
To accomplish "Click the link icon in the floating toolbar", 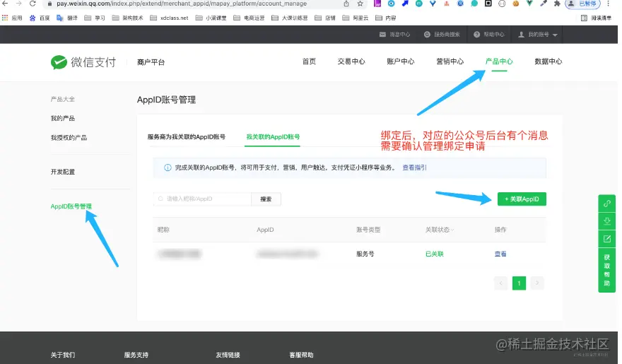I will pyautogui.click(x=607, y=204).
